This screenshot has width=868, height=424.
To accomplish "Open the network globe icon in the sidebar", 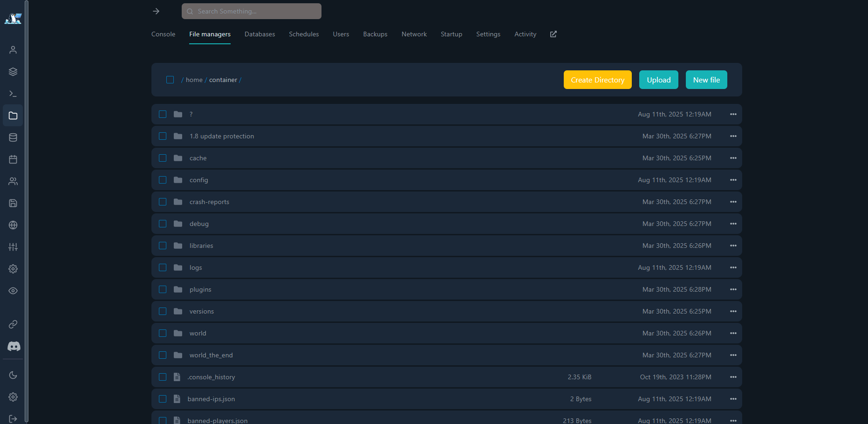I will [13, 225].
